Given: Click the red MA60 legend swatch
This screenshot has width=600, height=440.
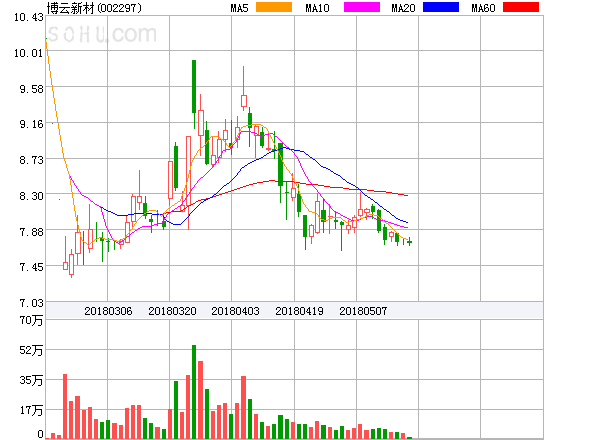Looking at the screenshot, I should (x=521, y=7).
